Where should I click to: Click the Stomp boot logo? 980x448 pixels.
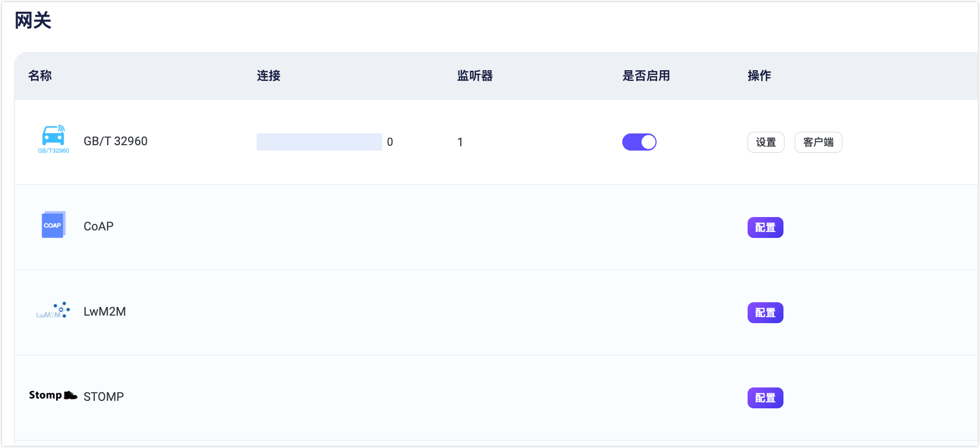tap(53, 395)
